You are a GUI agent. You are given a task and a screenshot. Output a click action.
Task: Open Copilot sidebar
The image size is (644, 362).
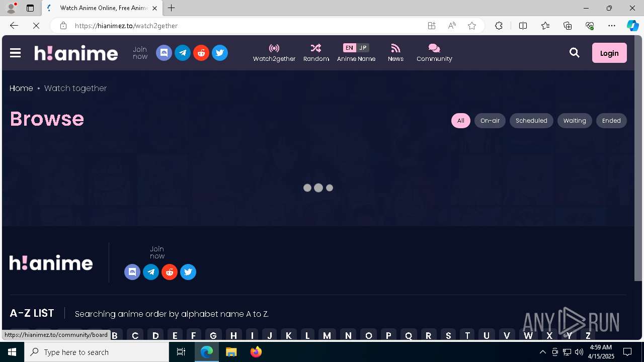[633, 26]
